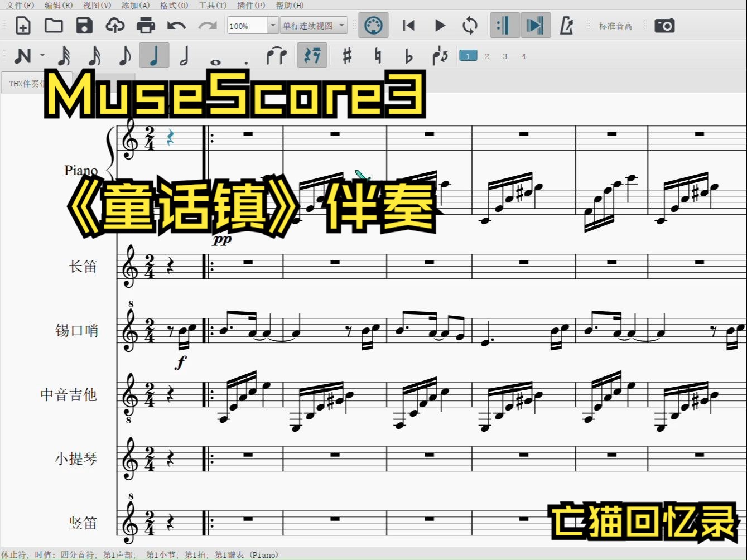Toggle concert pitch (标准音高) button
This screenshot has height=560, width=747.
point(615,26)
